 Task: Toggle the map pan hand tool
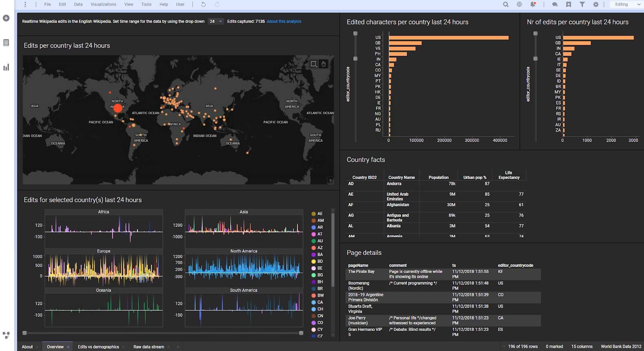(x=324, y=64)
